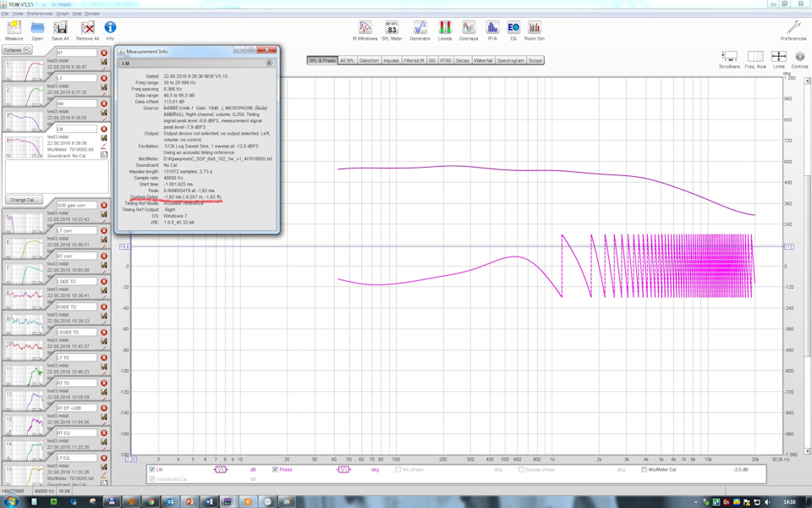812x508 pixels.
Task: Switch to the Waterfall tab
Action: coord(483,61)
